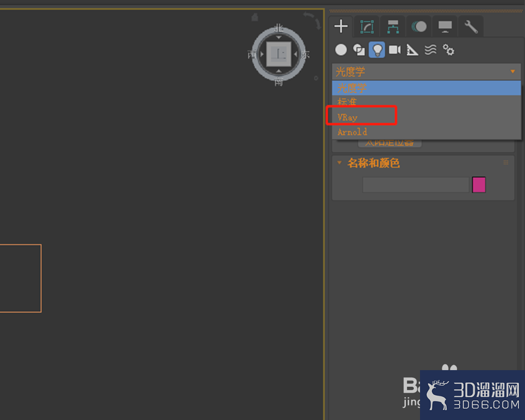Click 南 on the ViewCube compass
Screen dimensions: 525x420
point(279,81)
